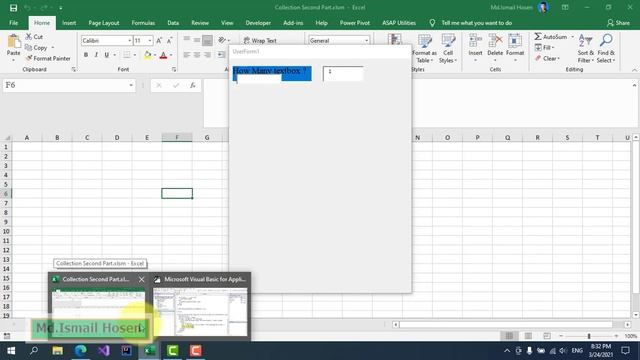This screenshot has height=360, width=640.
Task: Expand AutoSum dropdown arrow
Action: click(x=572, y=37)
